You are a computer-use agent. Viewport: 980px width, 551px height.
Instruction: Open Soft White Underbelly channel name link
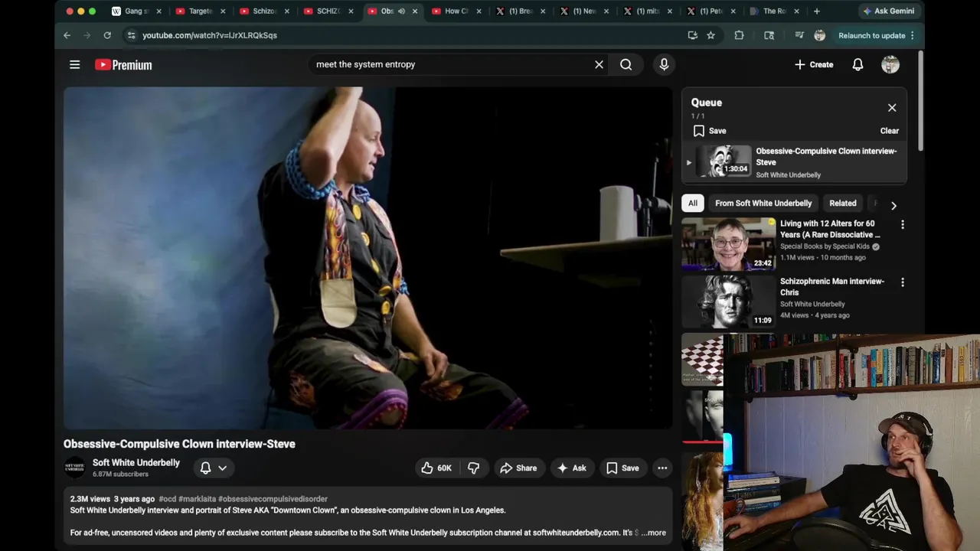pos(136,463)
